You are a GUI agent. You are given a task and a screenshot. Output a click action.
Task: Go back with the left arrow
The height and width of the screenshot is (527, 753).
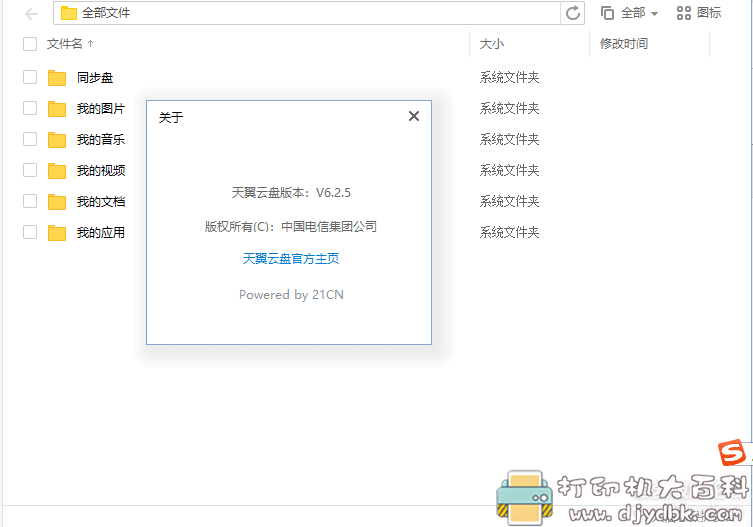pyautogui.click(x=31, y=14)
